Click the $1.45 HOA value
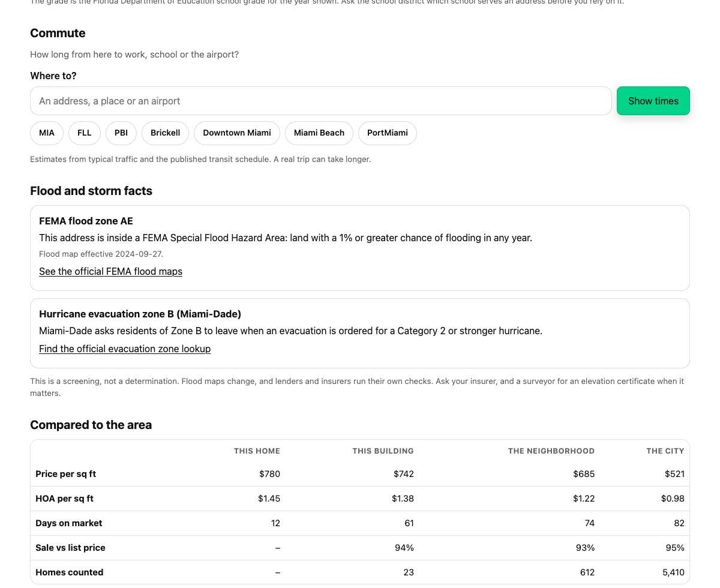This screenshot has width=720, height=588. point(269,499)
